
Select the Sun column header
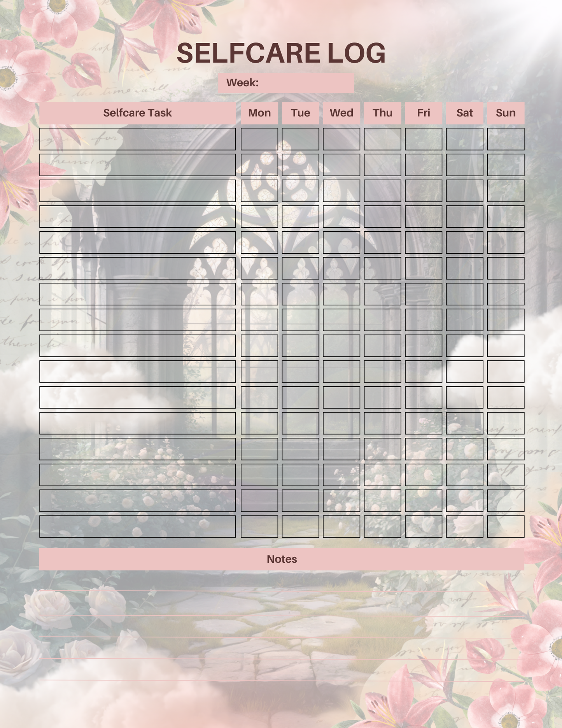tap(506, 113)
